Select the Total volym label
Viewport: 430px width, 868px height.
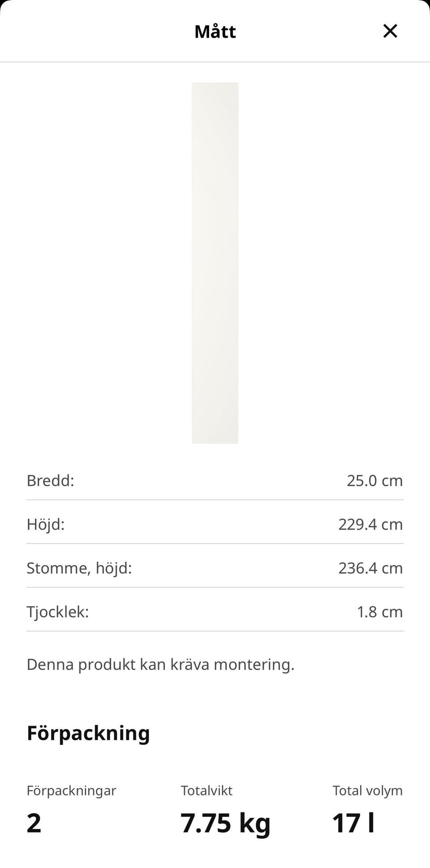click(x=367, y=790)
